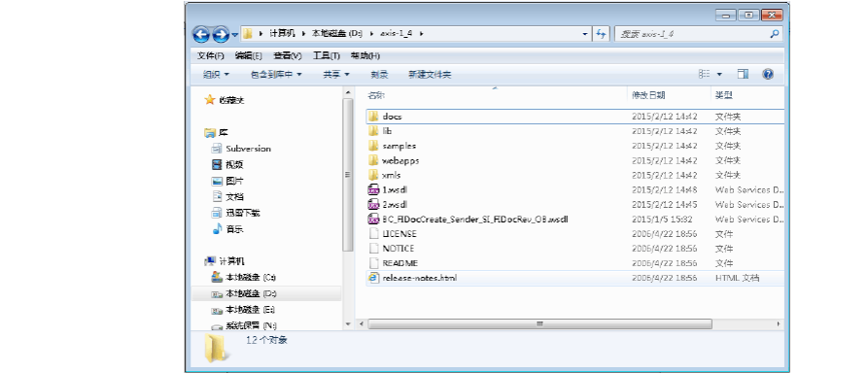
Task: Click 本地磁盘 (D:) breadcrumb segment
Action: (x=336, y=34)
